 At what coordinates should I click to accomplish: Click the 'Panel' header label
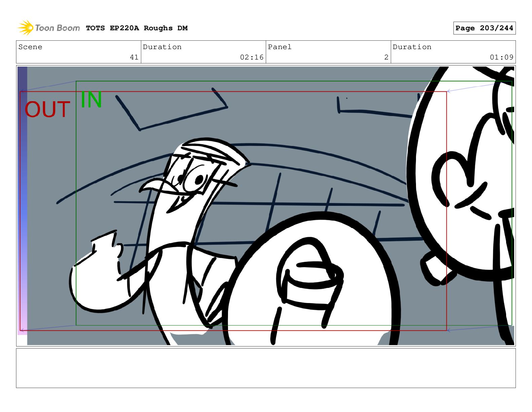[x=279, y=47]
